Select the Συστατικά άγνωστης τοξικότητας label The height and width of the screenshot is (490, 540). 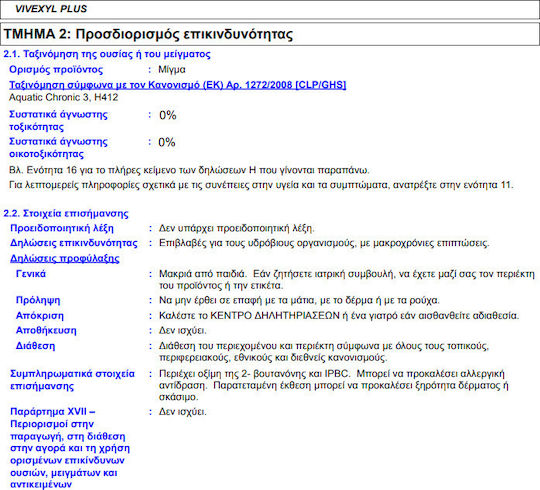[x=58, y=121]
